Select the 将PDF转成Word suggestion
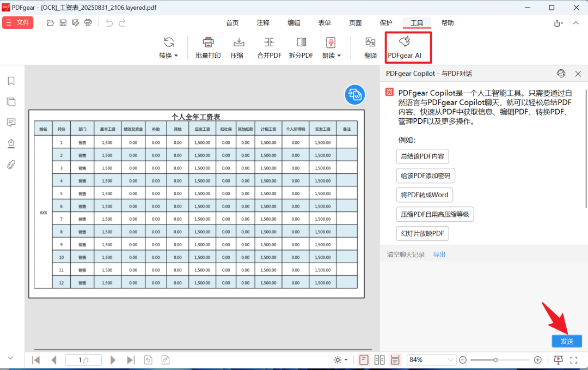The image size is (588, 370). point(424,195)
